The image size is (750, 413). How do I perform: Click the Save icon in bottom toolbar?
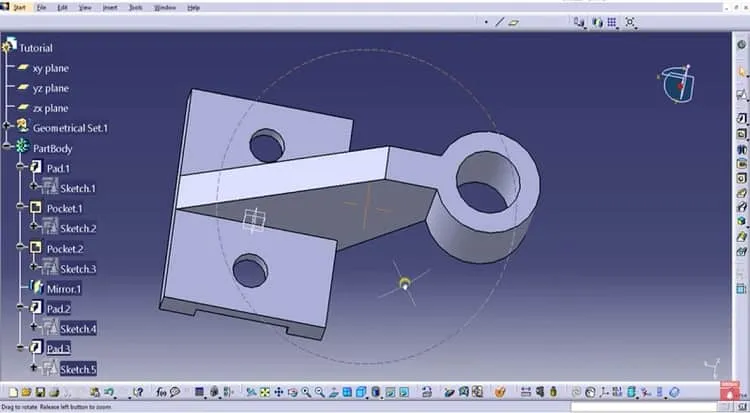click(40, 392)
